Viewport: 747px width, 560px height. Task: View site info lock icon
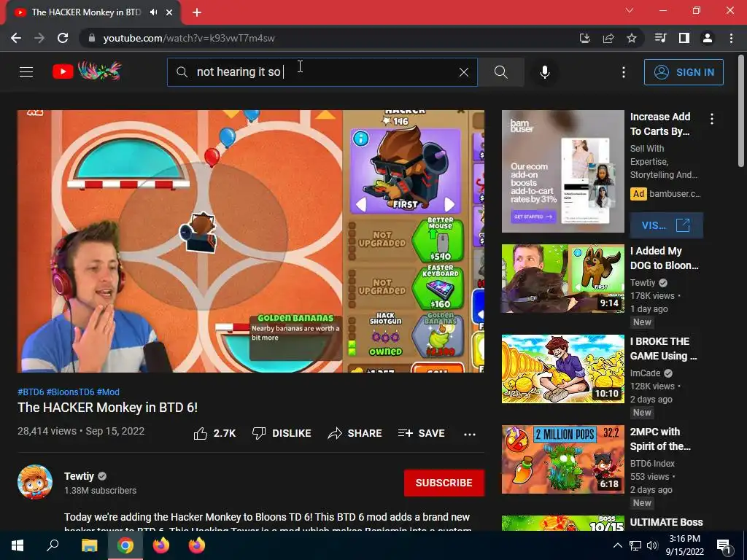pyautogui.click(x=92, y=38)
